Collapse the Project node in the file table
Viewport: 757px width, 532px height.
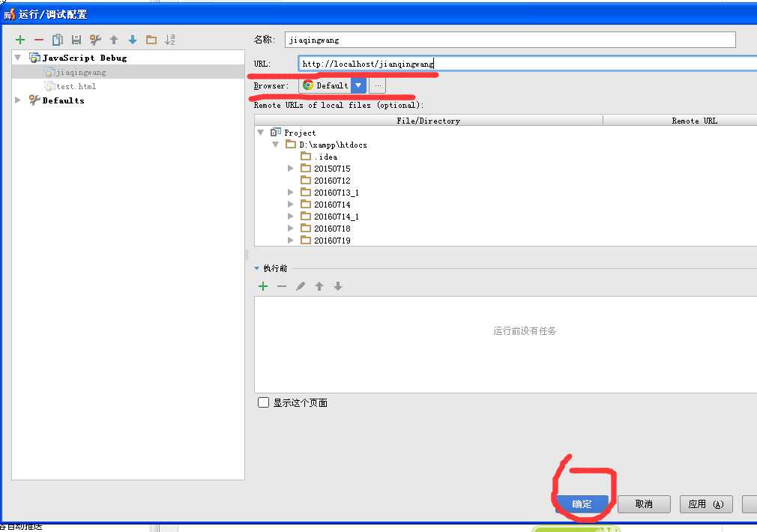tap(261, 133)
